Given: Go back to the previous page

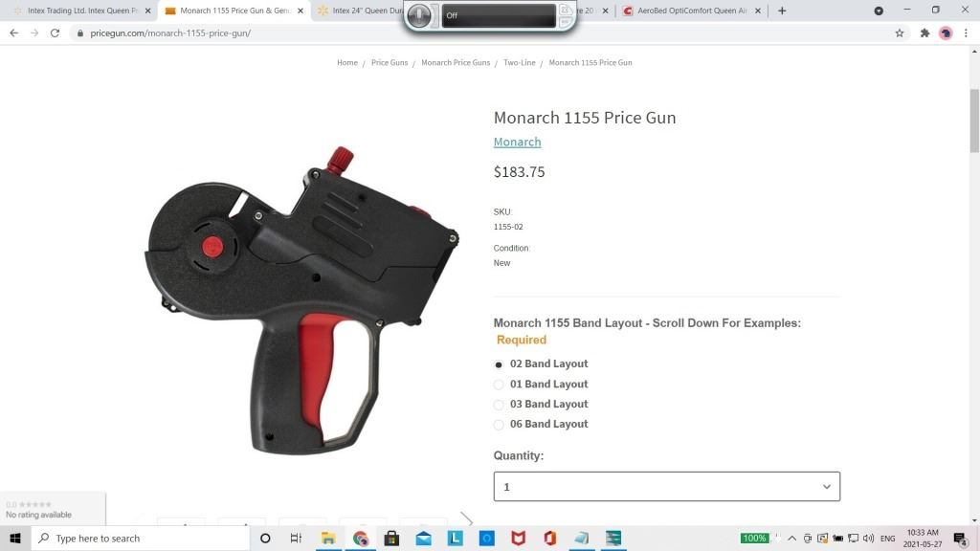Looking at the screenshot, I should coord(13,33).
